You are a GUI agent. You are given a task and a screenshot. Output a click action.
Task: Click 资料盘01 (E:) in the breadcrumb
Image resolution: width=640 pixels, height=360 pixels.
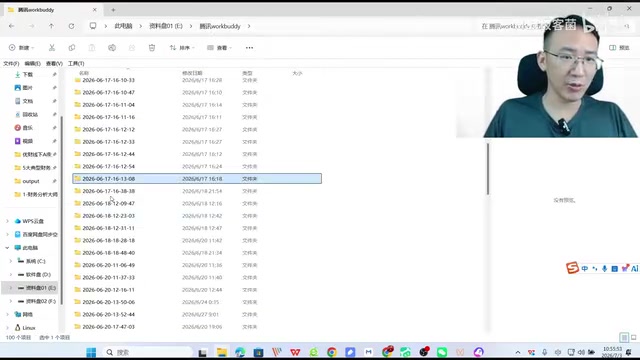click(166, 26)
